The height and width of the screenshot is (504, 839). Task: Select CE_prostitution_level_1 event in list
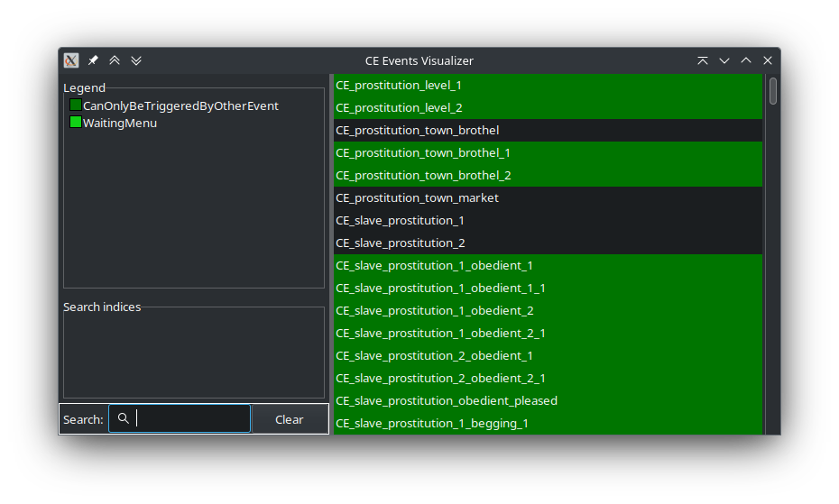398,85
